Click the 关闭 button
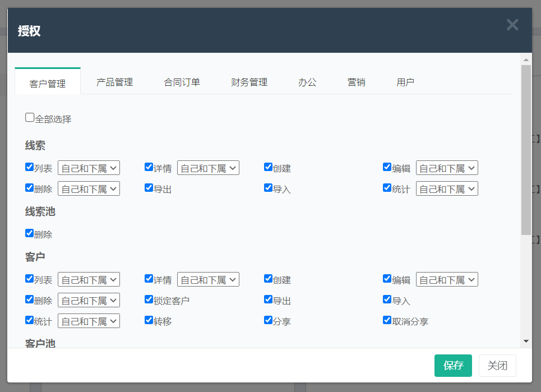 (x=497, y=366)
